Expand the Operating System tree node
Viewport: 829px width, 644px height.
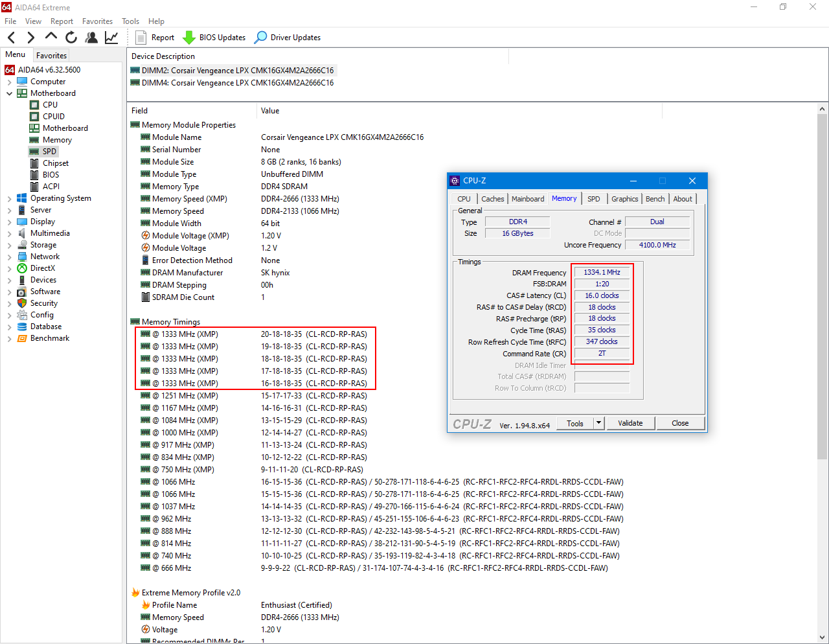click(x=9, y=198)
